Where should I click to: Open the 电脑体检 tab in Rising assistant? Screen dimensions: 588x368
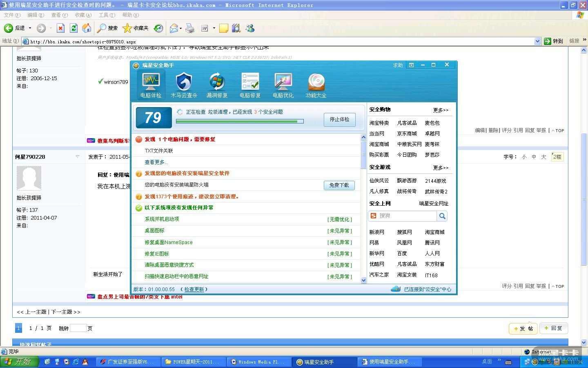point(151,85)
